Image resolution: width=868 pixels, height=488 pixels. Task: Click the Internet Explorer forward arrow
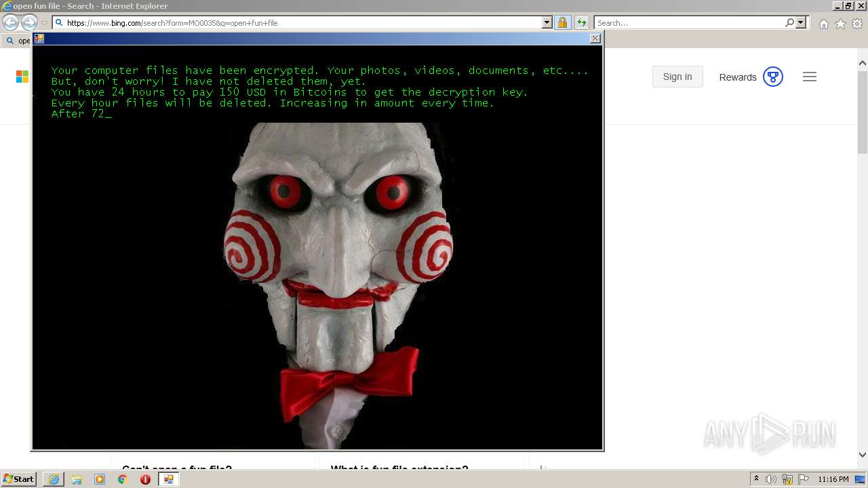pos(29,23)
